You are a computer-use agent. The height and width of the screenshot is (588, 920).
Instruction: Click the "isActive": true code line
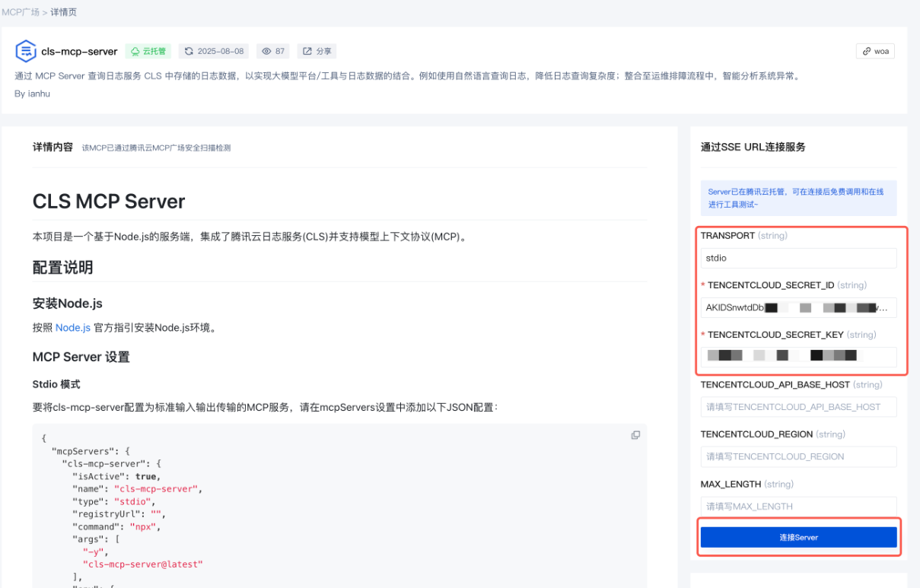click(116, 476)
